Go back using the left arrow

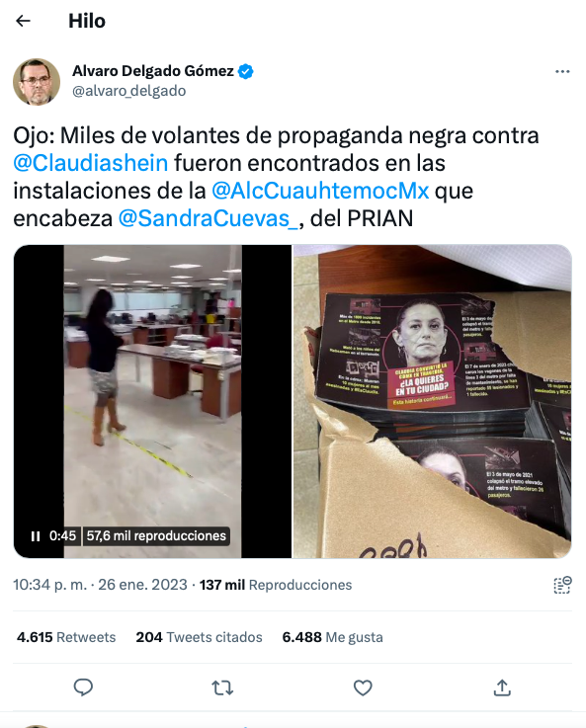[x=23, y=21]
